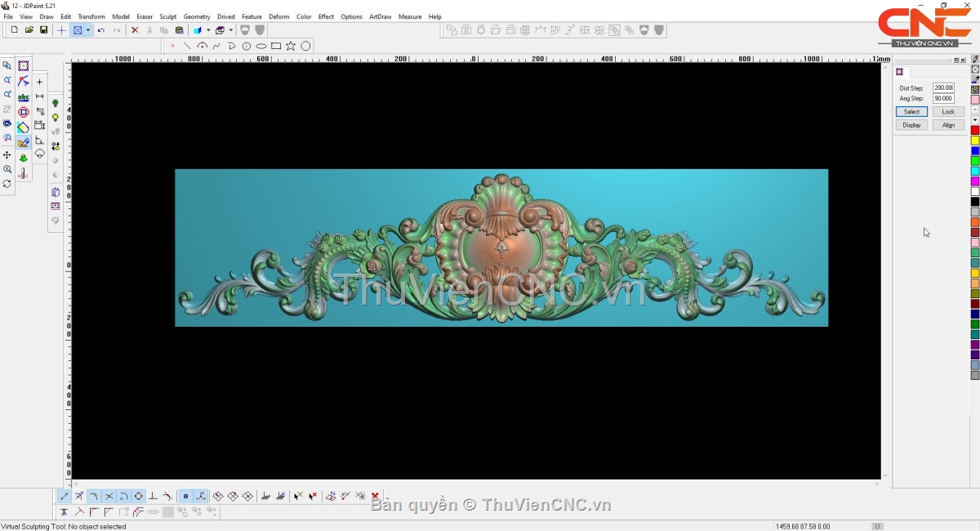This screenshot has width=980, height=531.
Task: Click the horizontal dimension measure icon
Action: tap(39, 96)
